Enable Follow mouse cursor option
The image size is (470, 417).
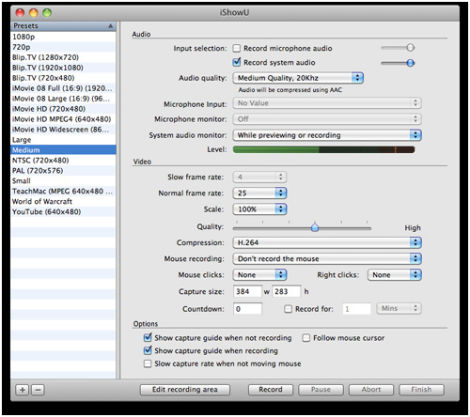pos(306,338)
